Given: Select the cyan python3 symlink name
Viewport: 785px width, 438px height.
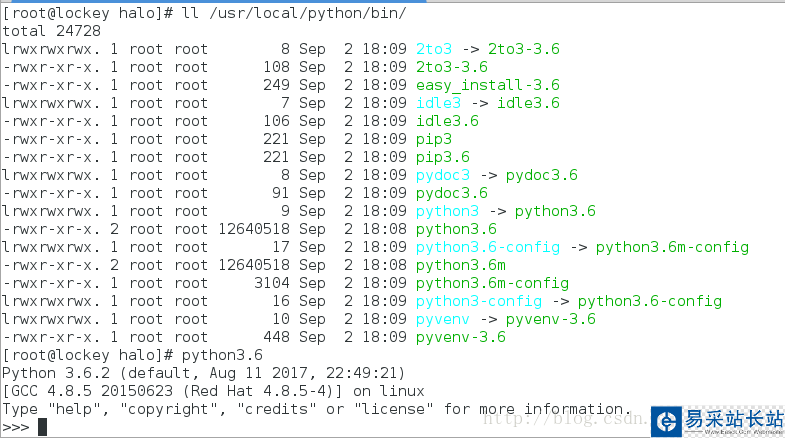Looking at the screenshot, I should click(x=447, y=211).
